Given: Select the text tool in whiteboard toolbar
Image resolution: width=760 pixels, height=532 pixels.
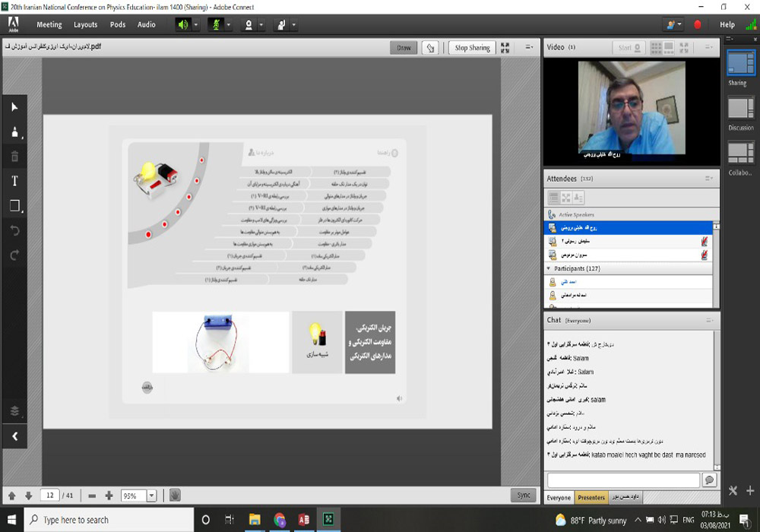Looking at the screenshot, I should (14, 181).
